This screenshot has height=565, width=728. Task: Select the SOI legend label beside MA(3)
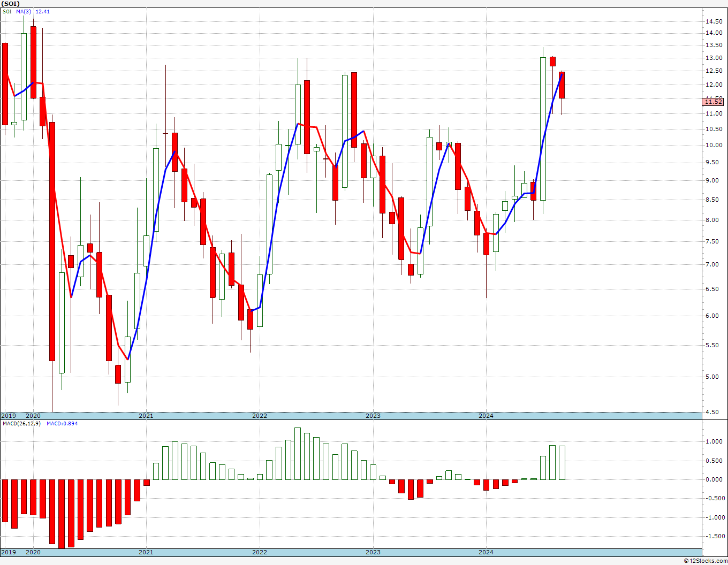[x=6, y=12]
